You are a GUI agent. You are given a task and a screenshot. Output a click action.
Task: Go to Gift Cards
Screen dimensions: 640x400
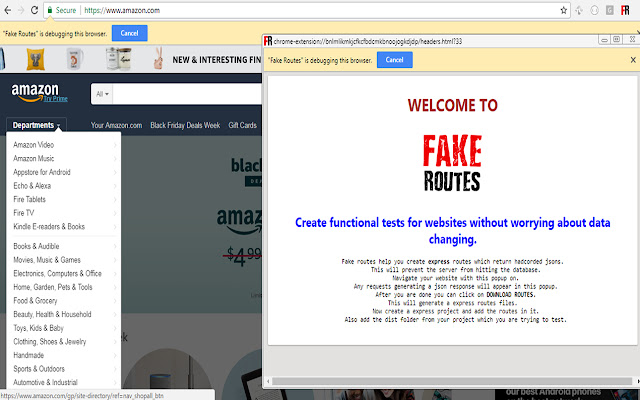(242, 125)
